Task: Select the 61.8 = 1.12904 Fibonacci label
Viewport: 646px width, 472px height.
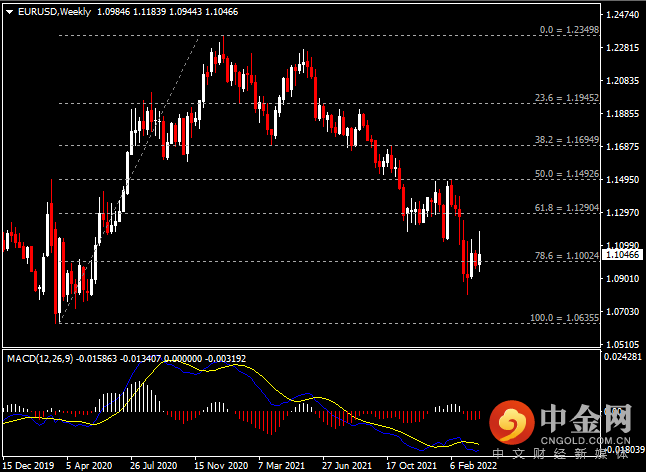Action: point(567,208)
